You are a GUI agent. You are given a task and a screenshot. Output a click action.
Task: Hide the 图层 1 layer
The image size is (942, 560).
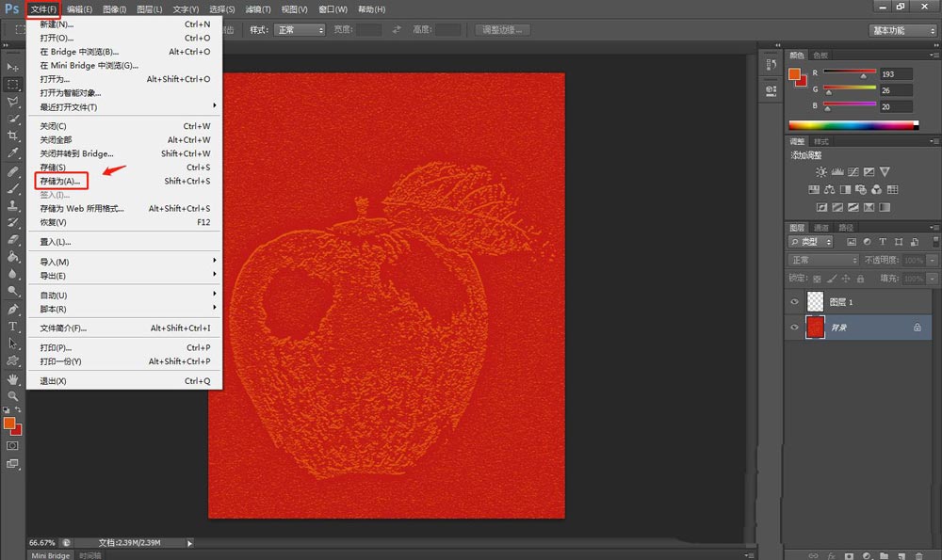point(795,302)
